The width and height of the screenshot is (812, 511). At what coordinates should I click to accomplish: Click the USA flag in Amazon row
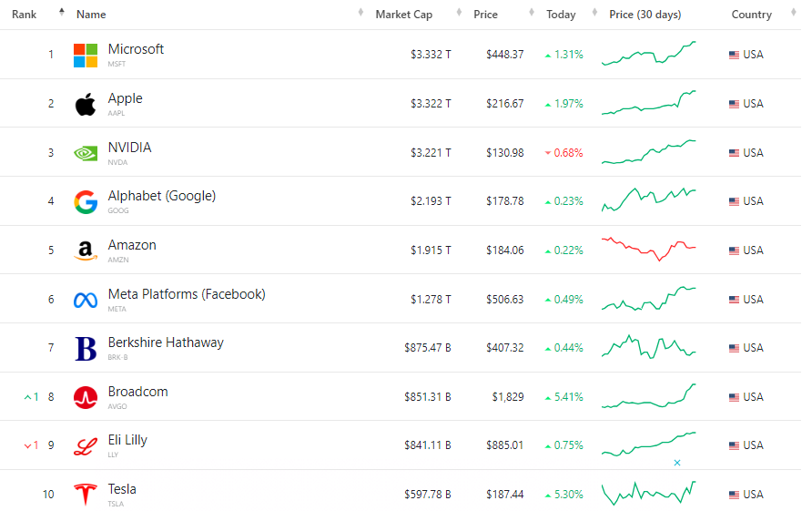pos(734,250)
